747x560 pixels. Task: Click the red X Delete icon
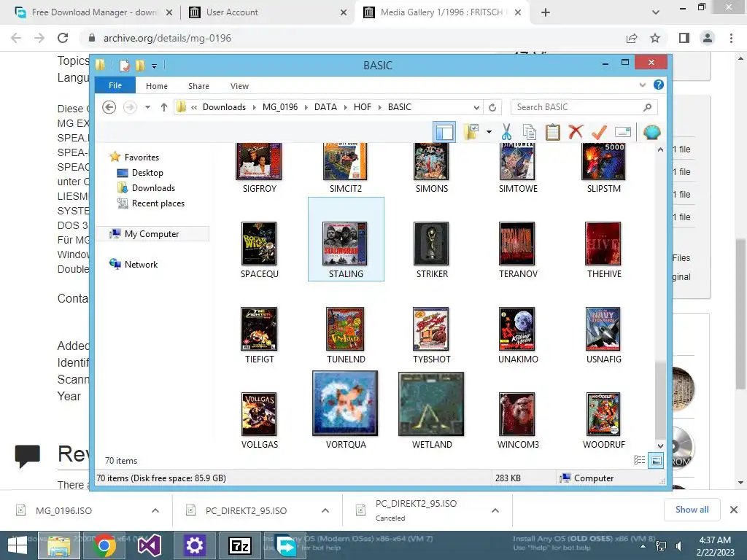point(576,131)
